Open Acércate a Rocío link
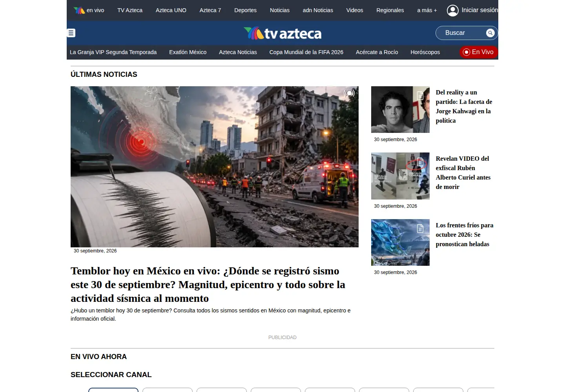The height and width of the screenshot is (392, 565). tap(377, 52)
